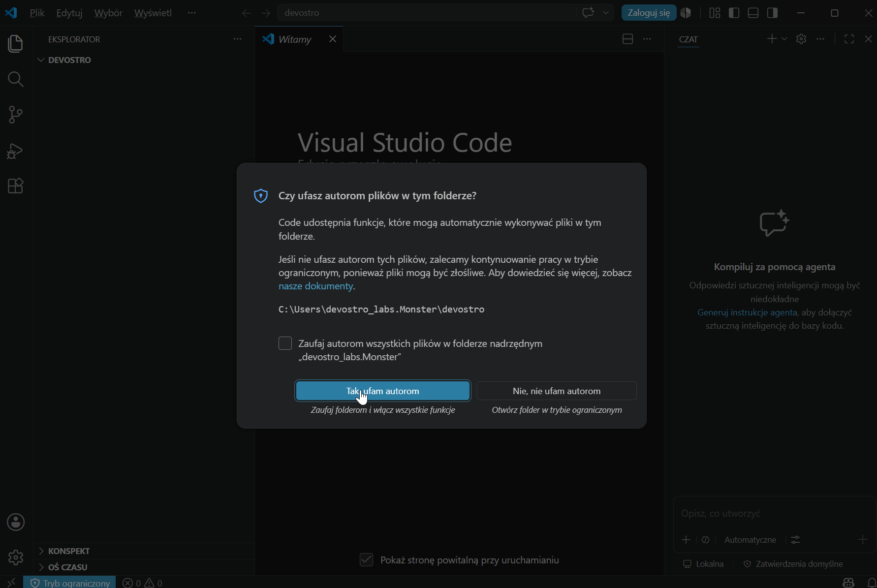Uncheck Pokaż stronę powitalną przy uruchamianiu
The height and width of the screenshot is (588, 877).
pos(366,560)
